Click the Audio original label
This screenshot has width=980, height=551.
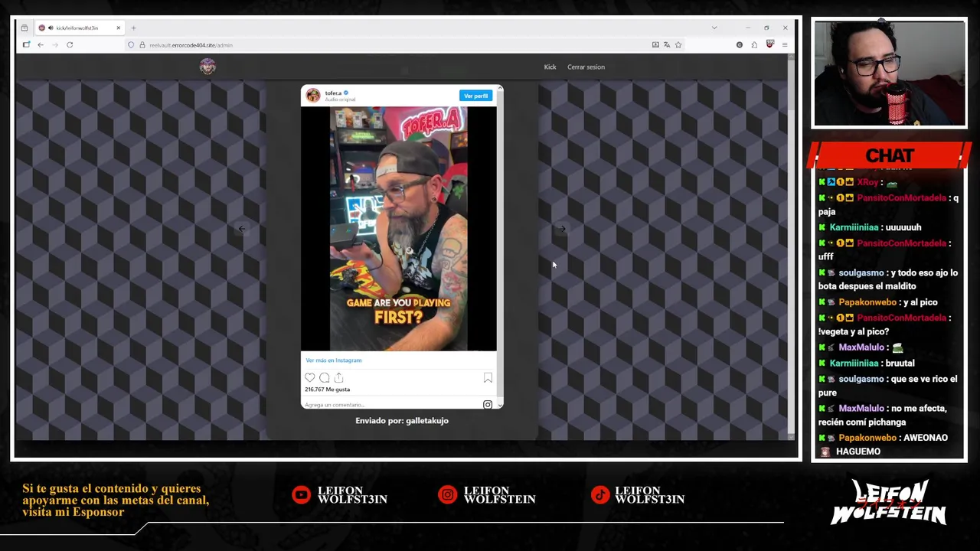pyautogui.click(x=340, y=99)
